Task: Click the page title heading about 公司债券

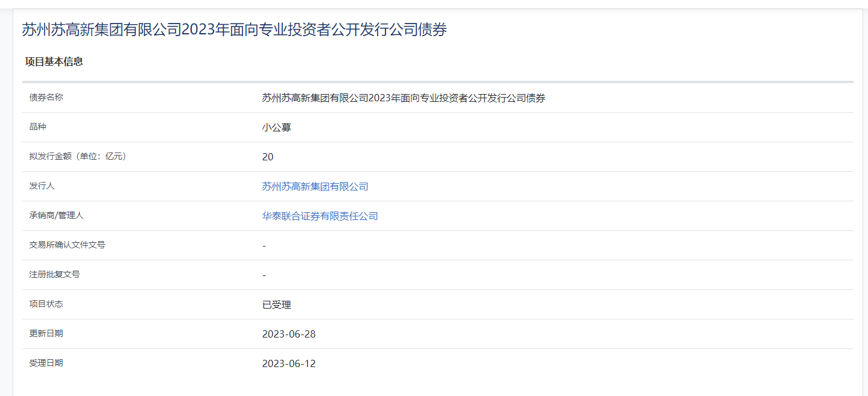Action: [234, 30]
